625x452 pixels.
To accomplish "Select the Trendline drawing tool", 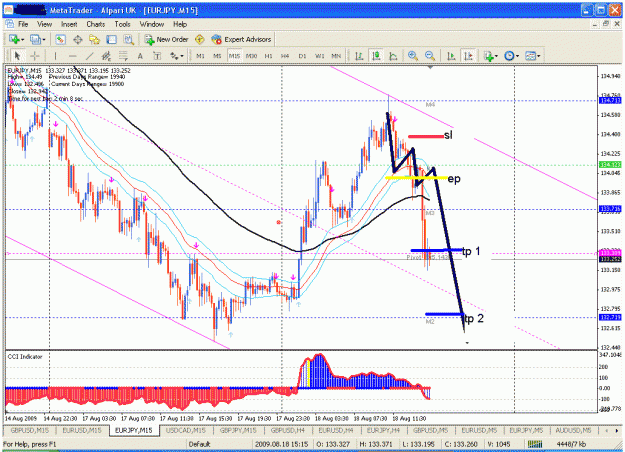I will pyautogui.click(x=90, y=56).
